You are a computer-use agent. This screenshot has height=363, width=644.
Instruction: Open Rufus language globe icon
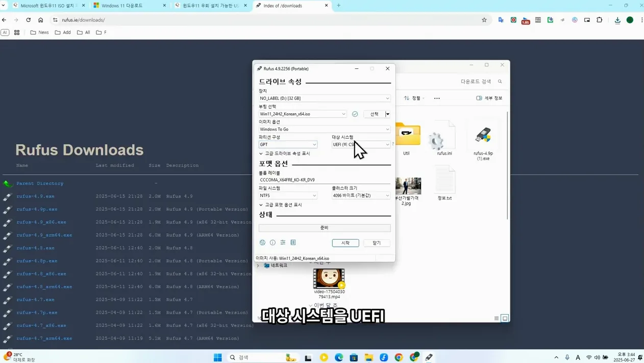point(262,243)
